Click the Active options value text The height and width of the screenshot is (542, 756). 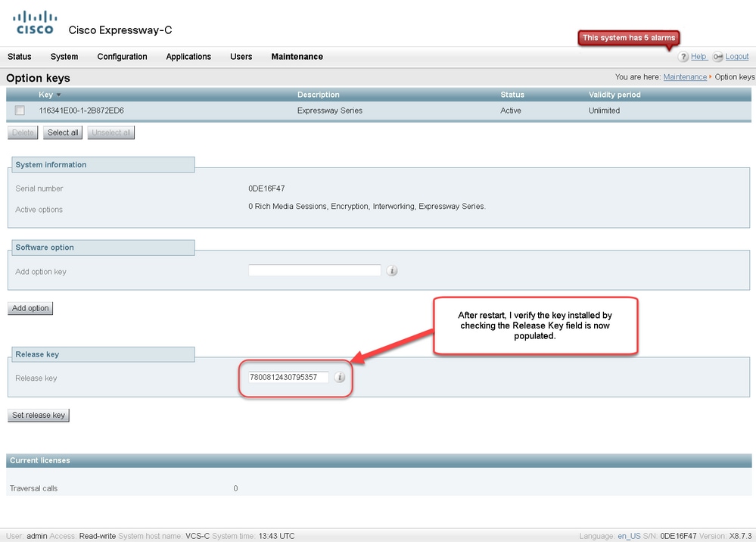click(367, 207)
